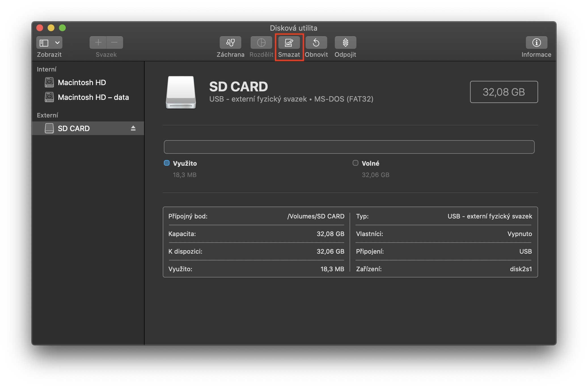The image size is (588, 387).
Task: Open the Zobrazit view dropdown arrow
Action: (x=57, y=43)
